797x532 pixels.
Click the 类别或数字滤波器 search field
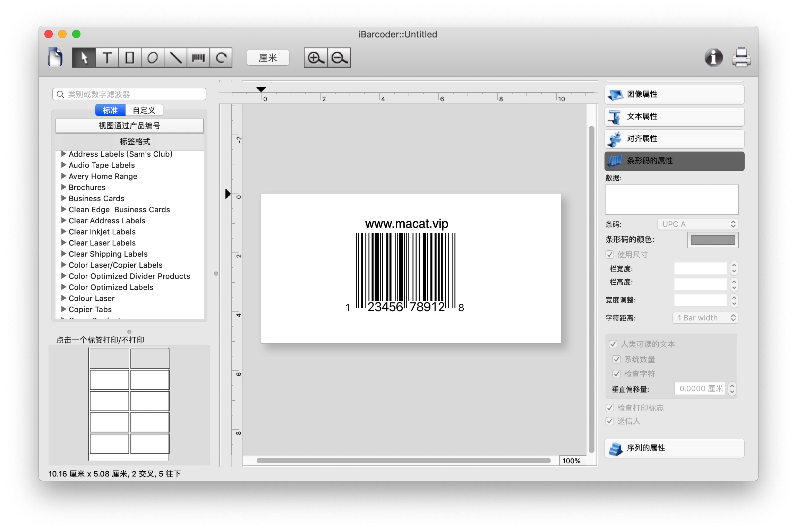[129, 94]
